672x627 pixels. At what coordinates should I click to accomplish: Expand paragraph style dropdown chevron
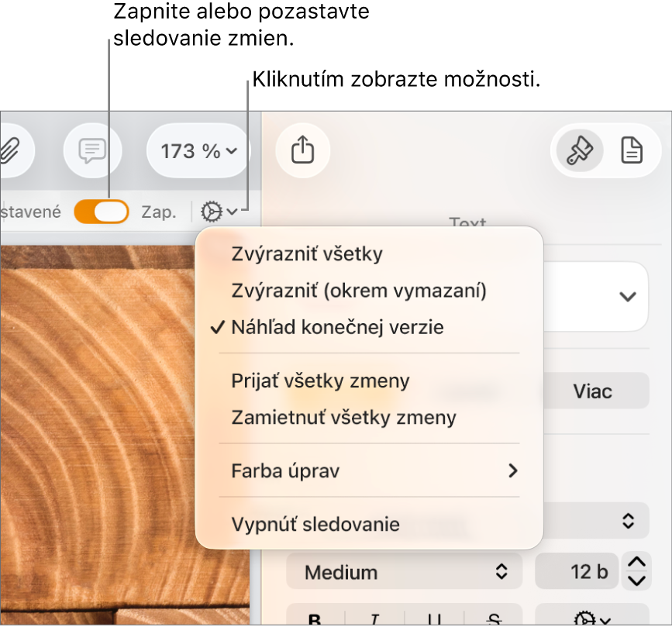click(x=628, y=297)
